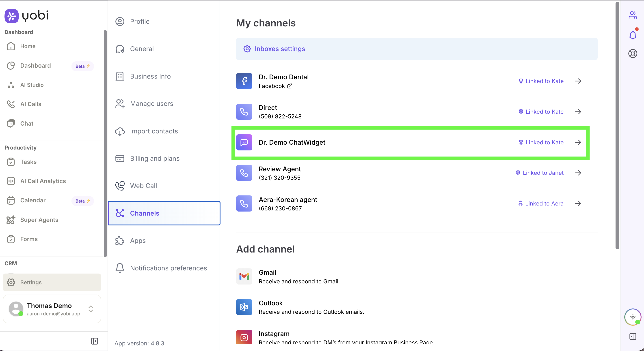
Task: Click the Settings gear icon
Action: tap(11, 282)
